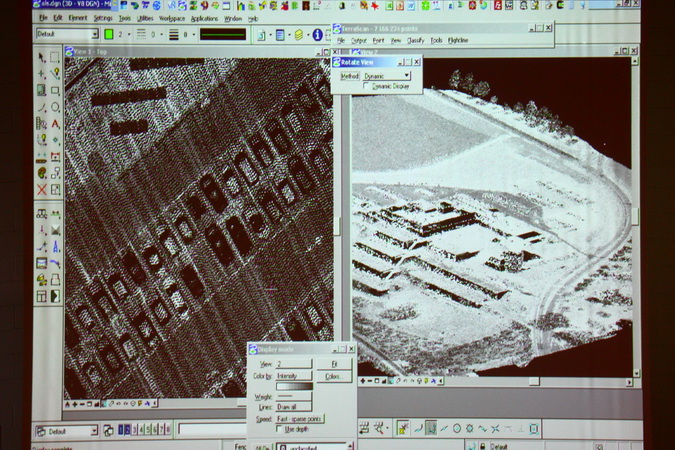Screen dimensions: 675x450
Task: Enable the Dynamic Display checkbox
Action: click(367, 86)
